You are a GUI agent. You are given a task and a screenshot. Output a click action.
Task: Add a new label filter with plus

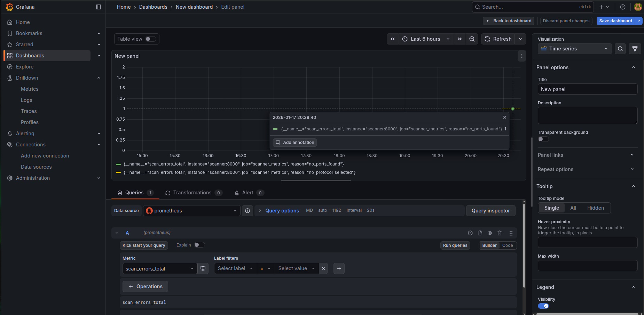coord(339,268)
